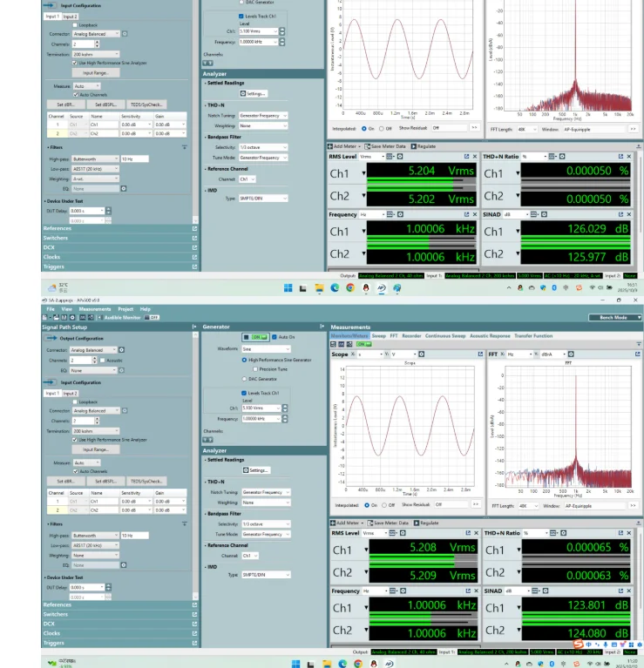Viewport: 644px width, 668px height.
Task: Open RMS Level meter settings in upper window
Action: click(x=400, y=157)
